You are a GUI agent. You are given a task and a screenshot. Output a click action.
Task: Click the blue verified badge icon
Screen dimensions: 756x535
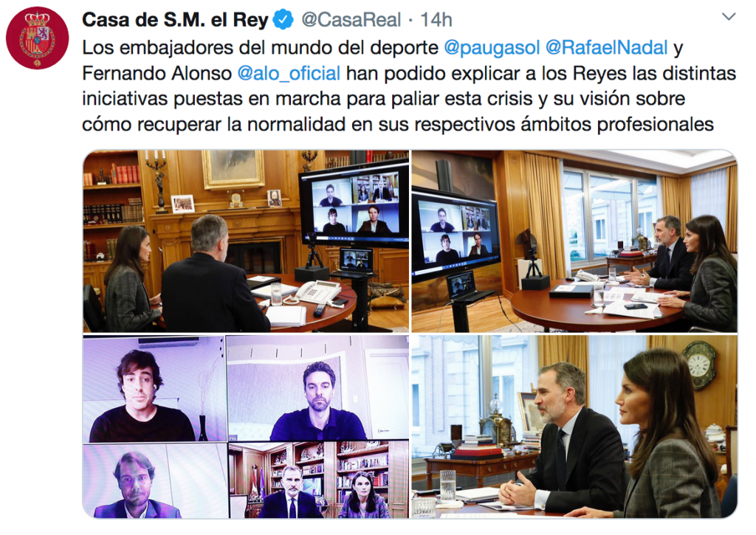[x=283, y=20]
